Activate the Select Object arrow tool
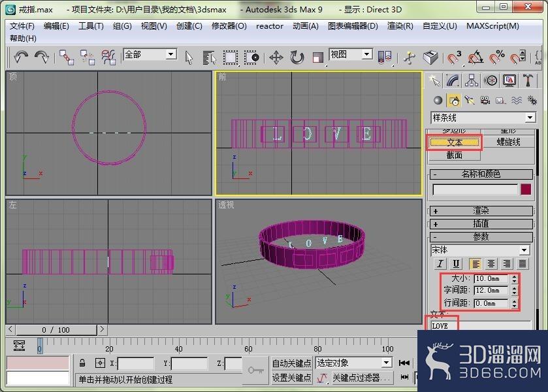This screenshot has width=548, height=392. coord(189,57)
